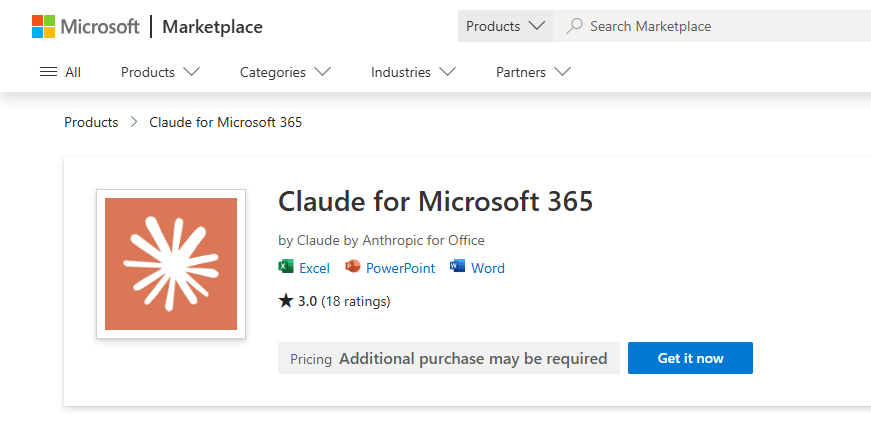
Task: Open the Excel product link
Action: (314, 268)
